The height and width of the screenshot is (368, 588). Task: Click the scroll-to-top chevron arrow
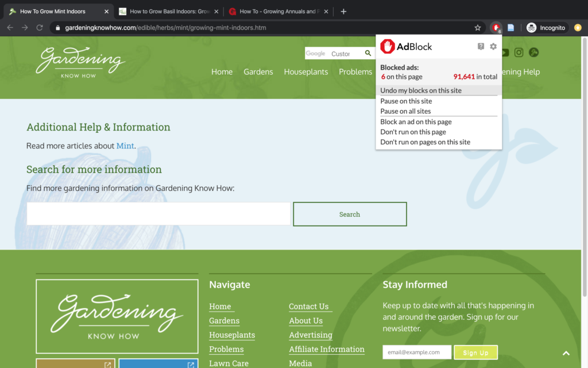tap(566, 353)
